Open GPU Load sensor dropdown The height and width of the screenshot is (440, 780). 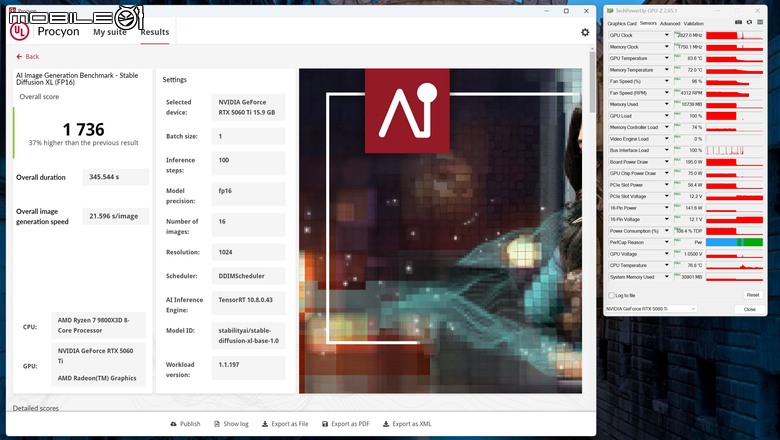(x=667, y=116)
